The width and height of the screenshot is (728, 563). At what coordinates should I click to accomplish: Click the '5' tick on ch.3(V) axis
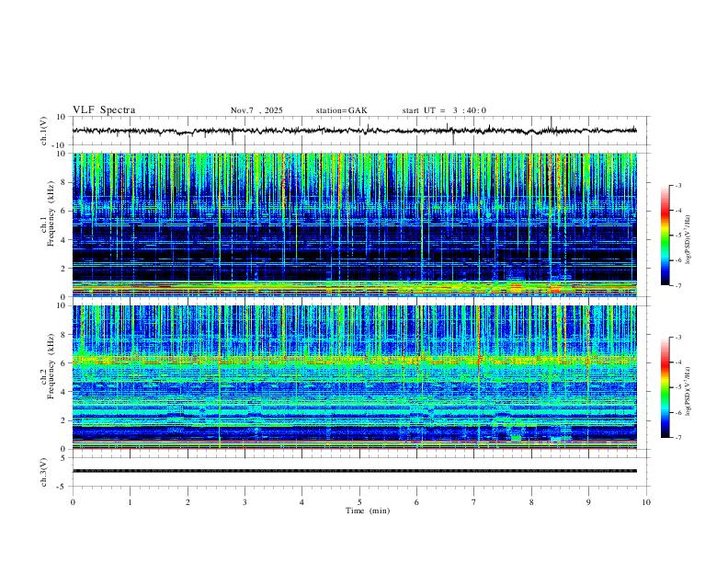pyautogui.click(x=63, y=457)
